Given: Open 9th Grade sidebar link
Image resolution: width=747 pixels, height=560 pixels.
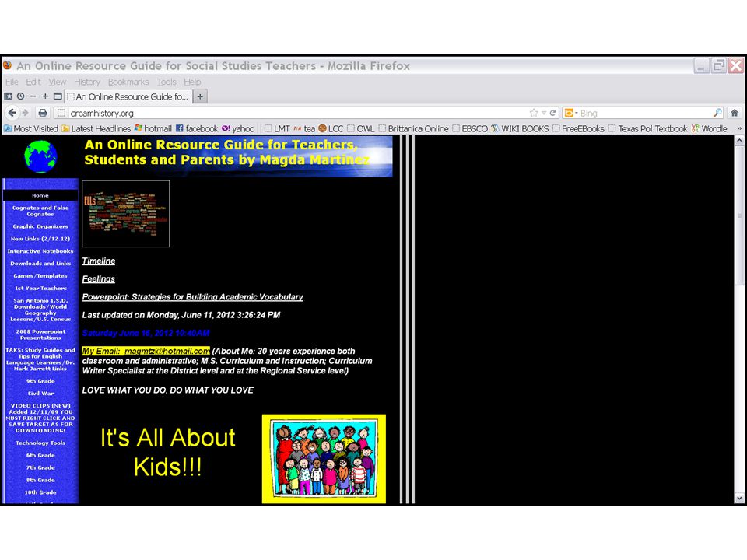Looking at the screenshot, I should pos(40,381).
